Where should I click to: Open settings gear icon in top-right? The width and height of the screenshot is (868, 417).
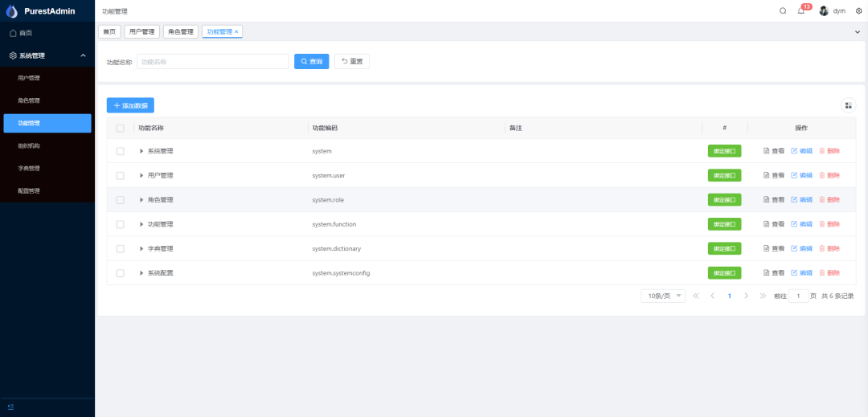point(858,11)
